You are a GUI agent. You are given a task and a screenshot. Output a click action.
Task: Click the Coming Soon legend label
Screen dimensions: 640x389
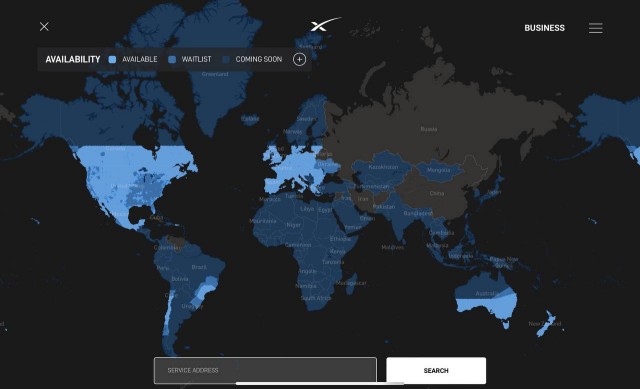pyautogui.click(x=259, y=60)
